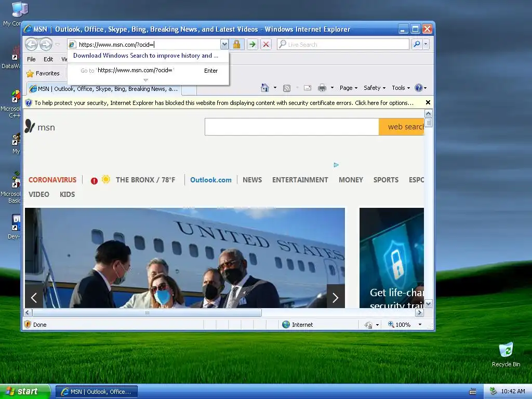Image resolution: width=532 pixels, height=399 pixels.
Task: Click the Forward navigation arrow button
Action: [x=46, y=44]
